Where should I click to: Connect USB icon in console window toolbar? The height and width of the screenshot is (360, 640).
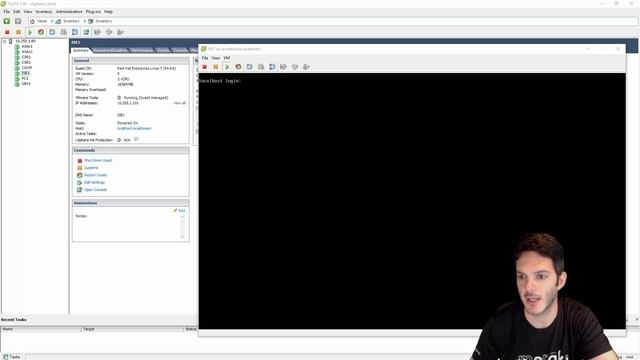pyautogui.click(x=306, y=67)
